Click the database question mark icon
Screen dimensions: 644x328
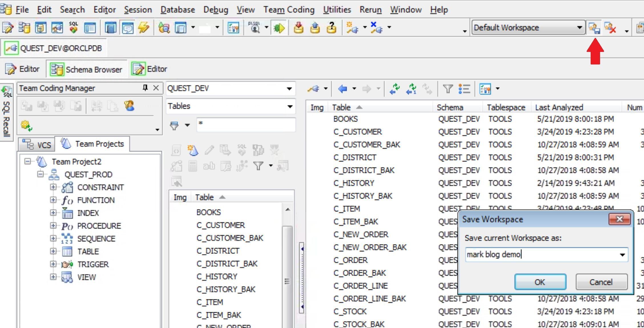[331, 28]
